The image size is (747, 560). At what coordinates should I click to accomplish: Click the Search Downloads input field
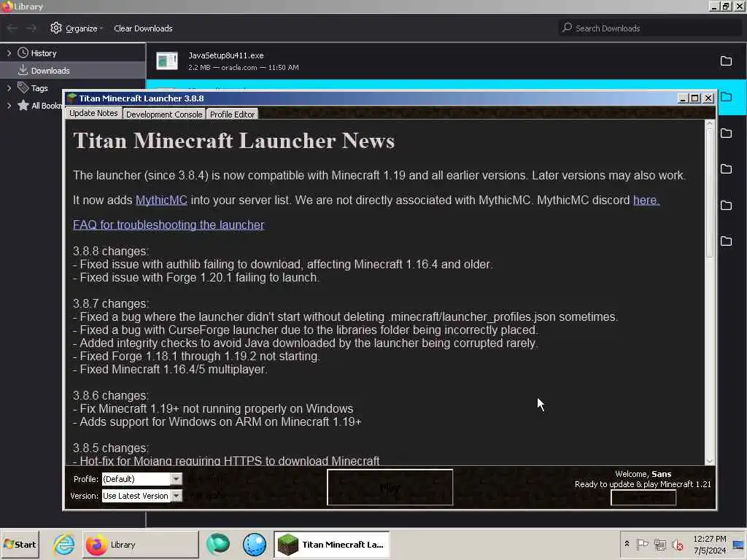[x=650, y=28]
